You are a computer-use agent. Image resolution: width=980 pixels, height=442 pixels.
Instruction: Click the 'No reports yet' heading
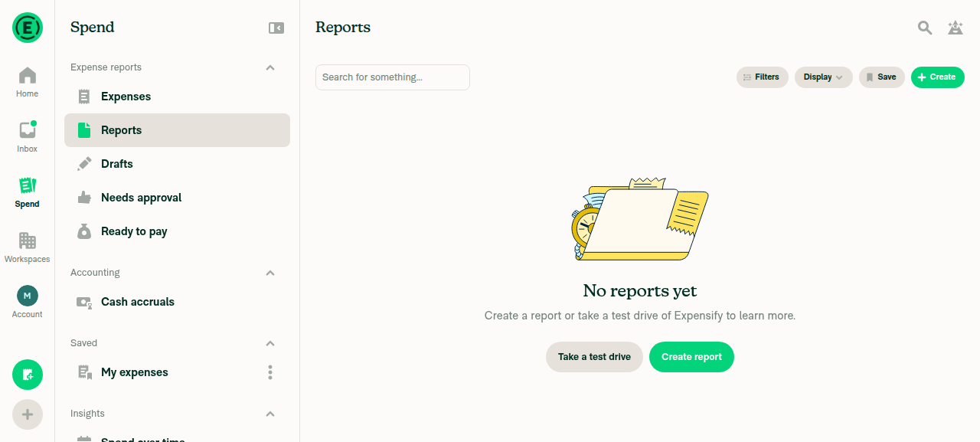[640, 291]
